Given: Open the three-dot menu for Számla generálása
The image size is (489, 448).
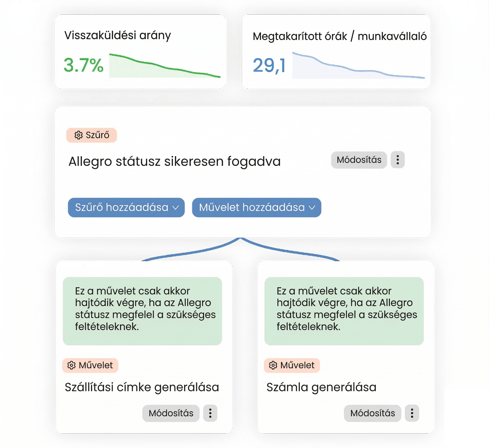Looking at the screenshot, I should click(x=412, y=413).
